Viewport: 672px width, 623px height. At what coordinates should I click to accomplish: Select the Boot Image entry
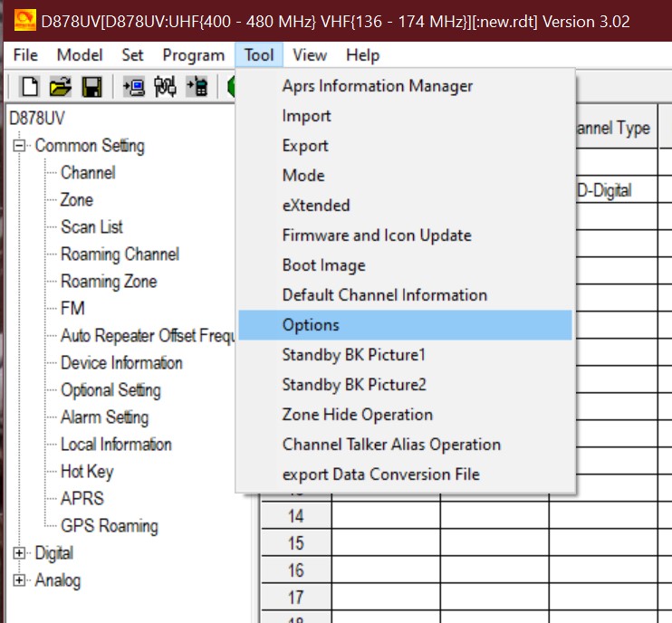click(x=405, y=265)
